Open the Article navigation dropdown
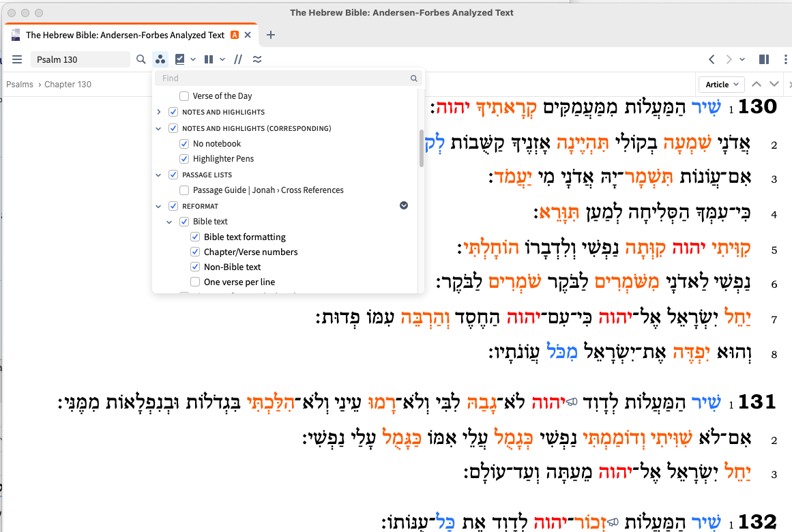 (x=722, y=85)
